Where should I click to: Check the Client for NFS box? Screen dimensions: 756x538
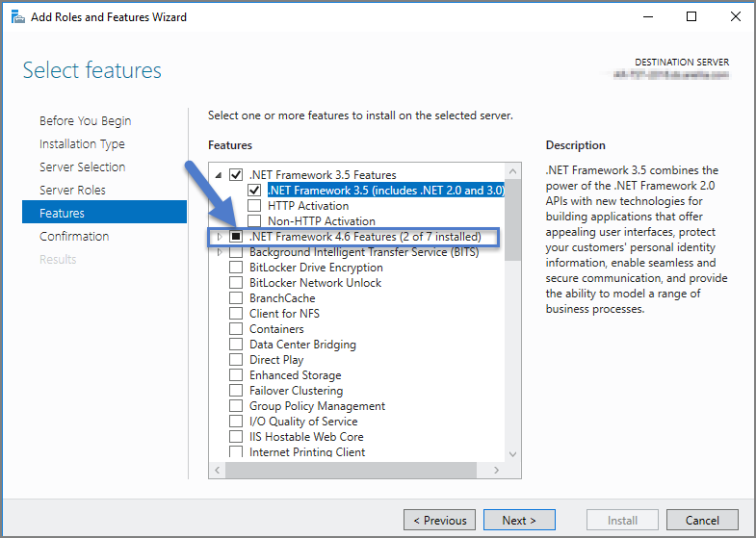coord(236,313)
